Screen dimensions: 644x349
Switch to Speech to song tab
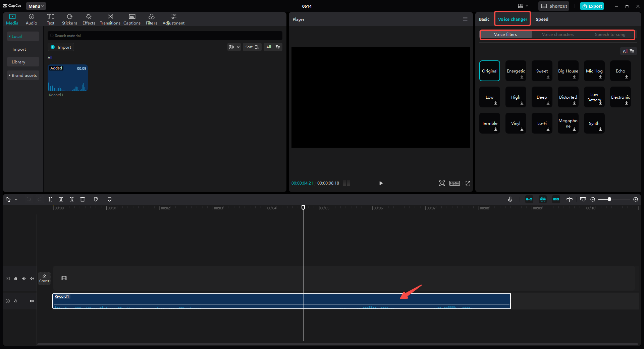pos(610,35)
